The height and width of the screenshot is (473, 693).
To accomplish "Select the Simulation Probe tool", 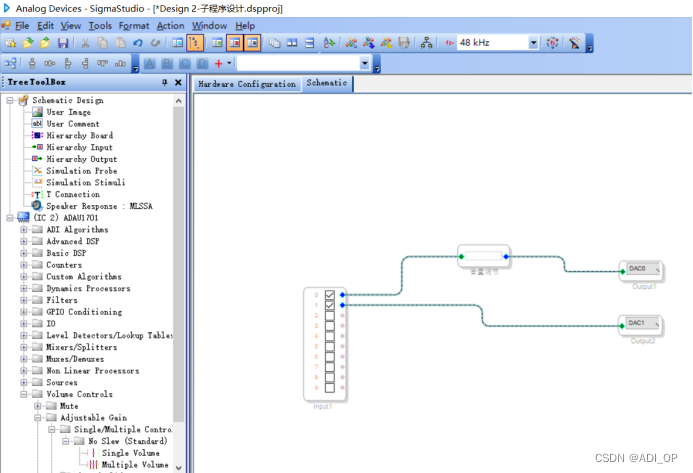I will (82, 171).
